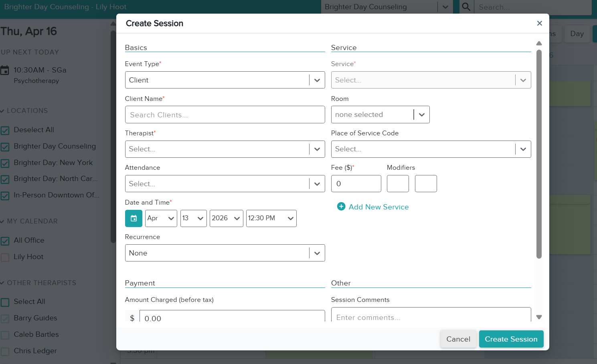Check the Chris Ledger therapist checkbox
This screenshot has height=364, width=597.
(5, 352)
